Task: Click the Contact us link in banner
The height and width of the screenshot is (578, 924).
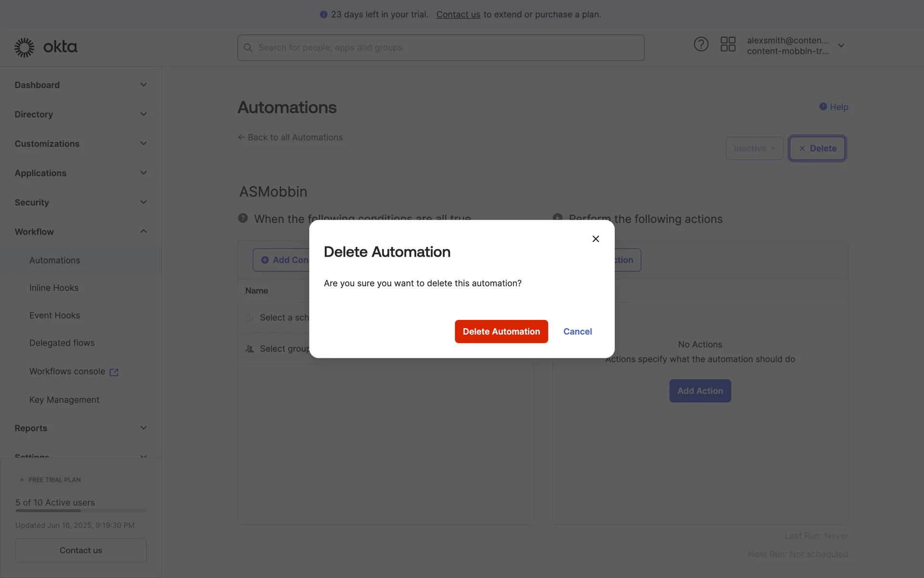Action: (458, 14)
